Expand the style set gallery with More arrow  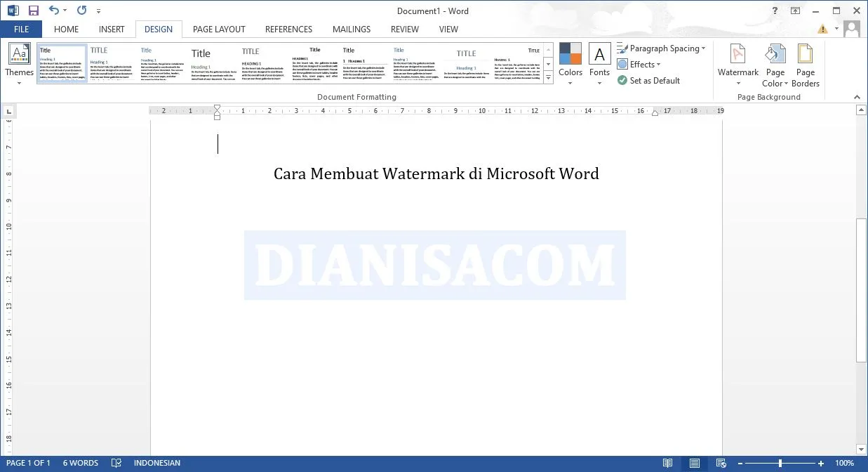click(548, 77)
